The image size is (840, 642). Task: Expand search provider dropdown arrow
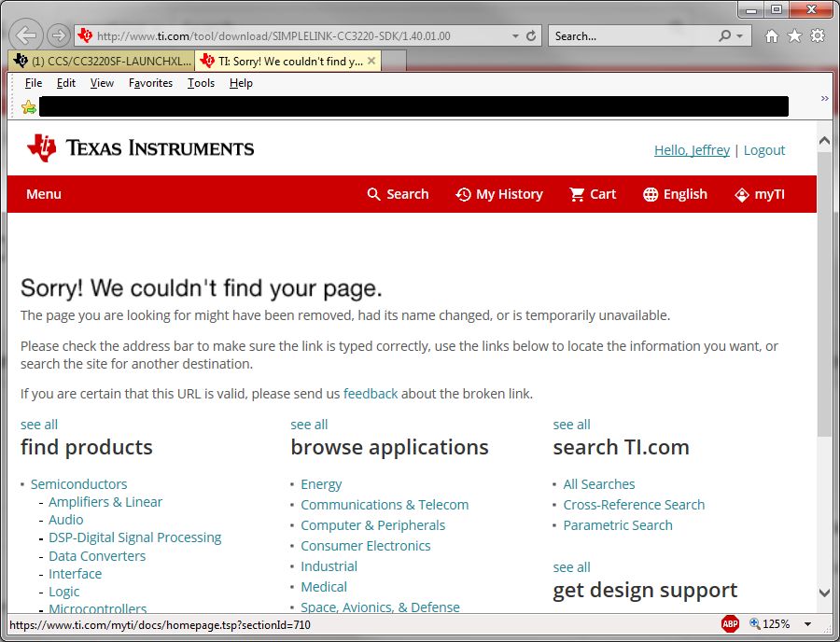740,35
